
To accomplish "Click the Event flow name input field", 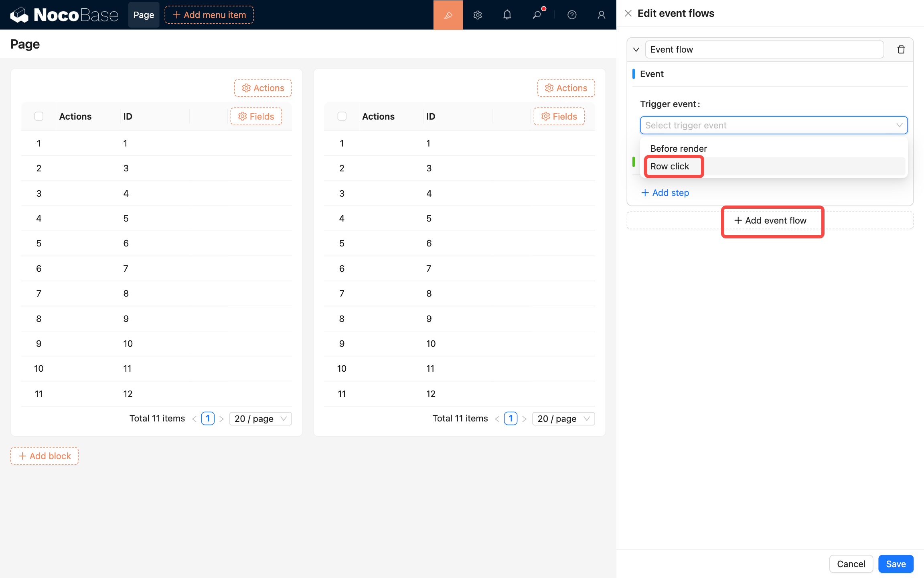I will (x=764, y=49).
